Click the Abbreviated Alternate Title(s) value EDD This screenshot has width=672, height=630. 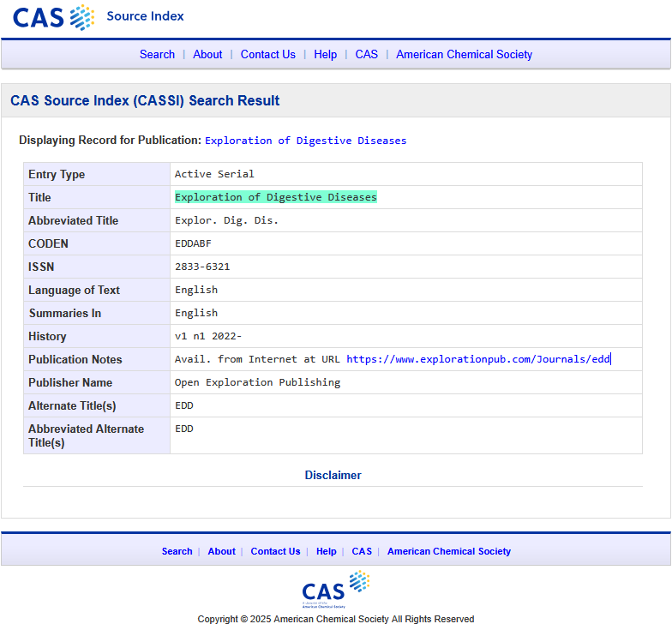point(184,429)
